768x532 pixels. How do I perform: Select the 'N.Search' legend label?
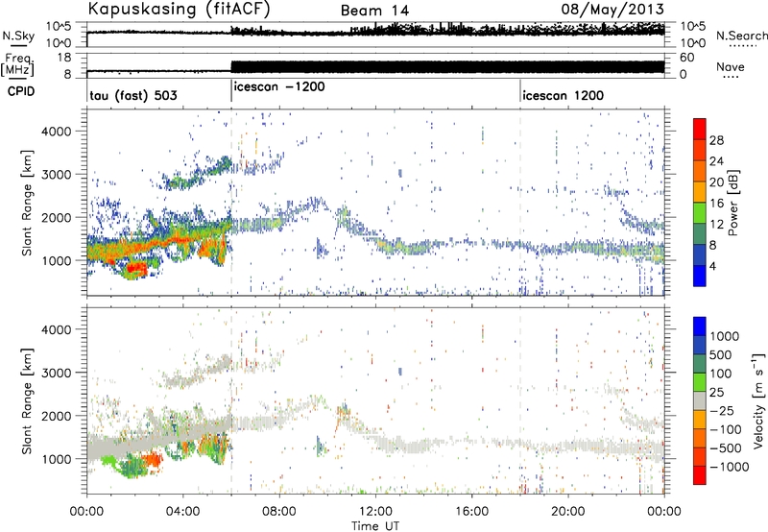tap(741, 36)
